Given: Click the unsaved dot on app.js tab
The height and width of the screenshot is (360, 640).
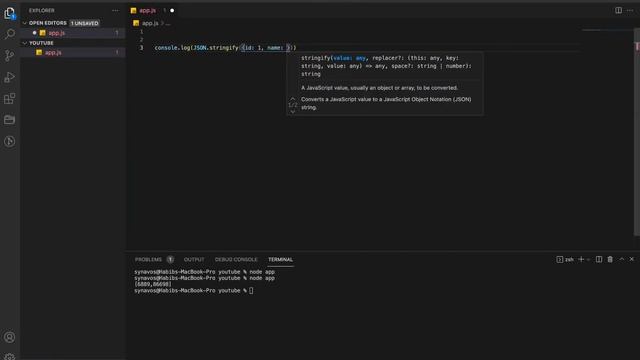Looking at the screenshot, I should 172,11.
